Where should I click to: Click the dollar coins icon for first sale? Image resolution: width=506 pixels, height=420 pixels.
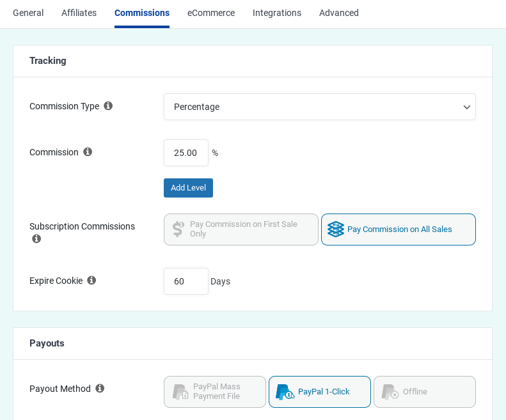click(178, 229)
